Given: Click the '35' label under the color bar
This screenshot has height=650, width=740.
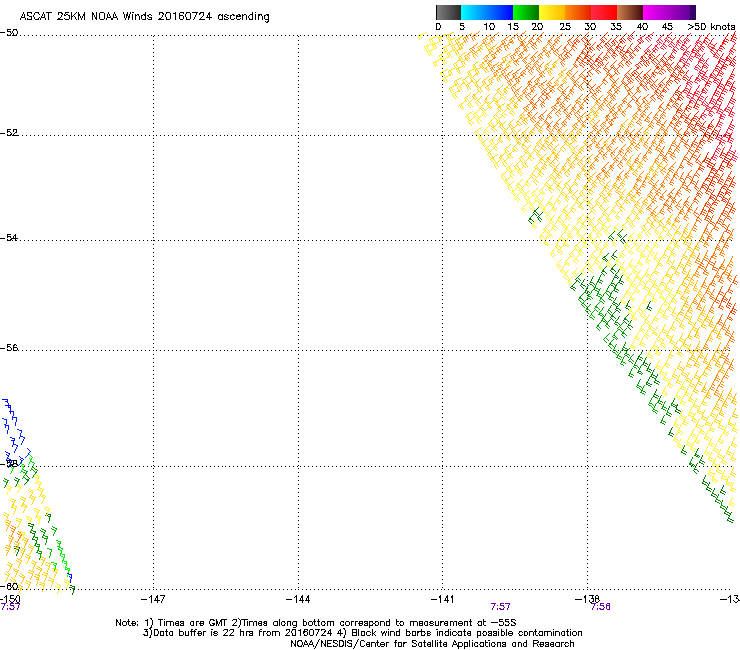Looking at the screenshot, I should pyautogui.click(x=616, y=27).
